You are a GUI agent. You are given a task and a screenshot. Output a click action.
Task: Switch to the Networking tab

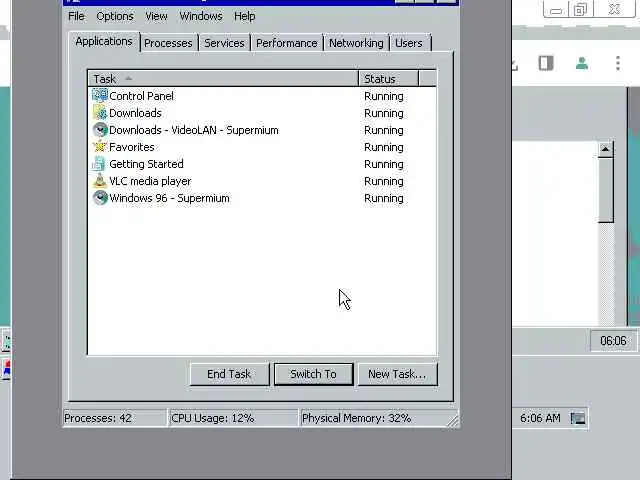[356, 43]
